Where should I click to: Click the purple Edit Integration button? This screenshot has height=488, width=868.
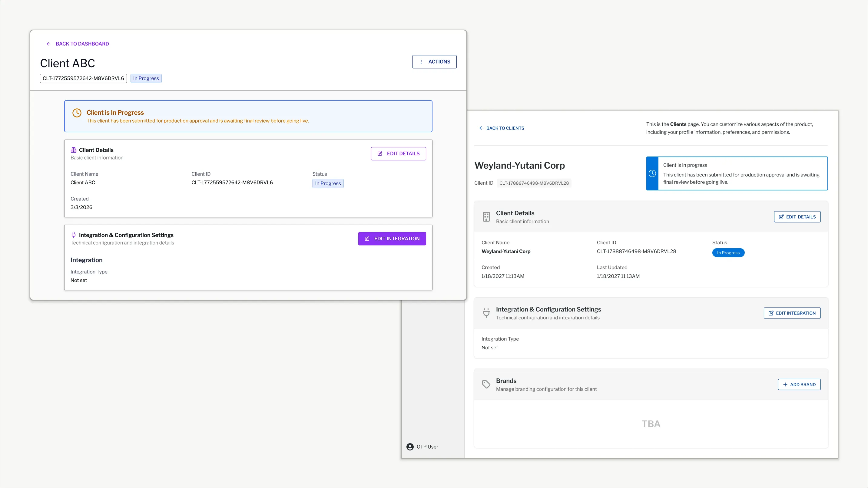[392, 239]
